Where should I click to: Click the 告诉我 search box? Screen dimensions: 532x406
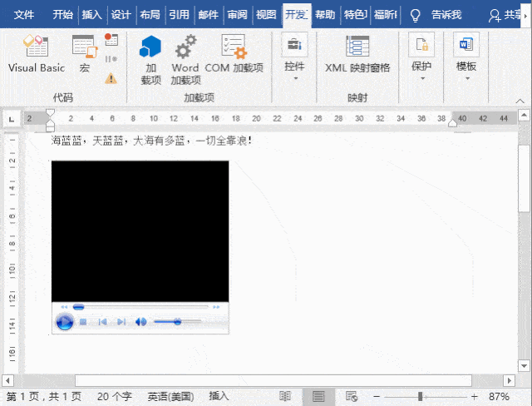pos(446,15)
